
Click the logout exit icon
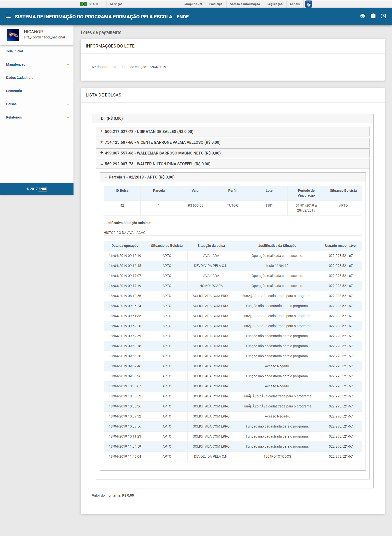(x=383, y=16)
